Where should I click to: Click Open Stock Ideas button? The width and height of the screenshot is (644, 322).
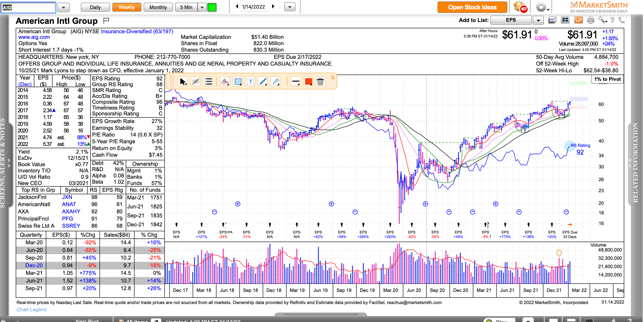click(x=472, y=7)
